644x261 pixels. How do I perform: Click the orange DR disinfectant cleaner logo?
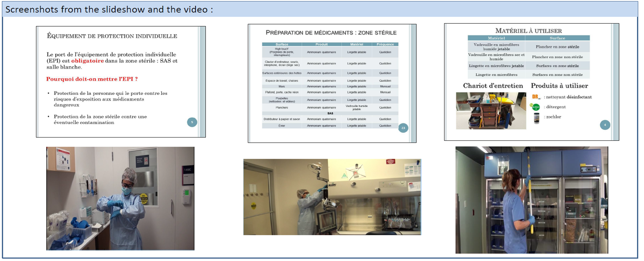click(x=536, y=97)
